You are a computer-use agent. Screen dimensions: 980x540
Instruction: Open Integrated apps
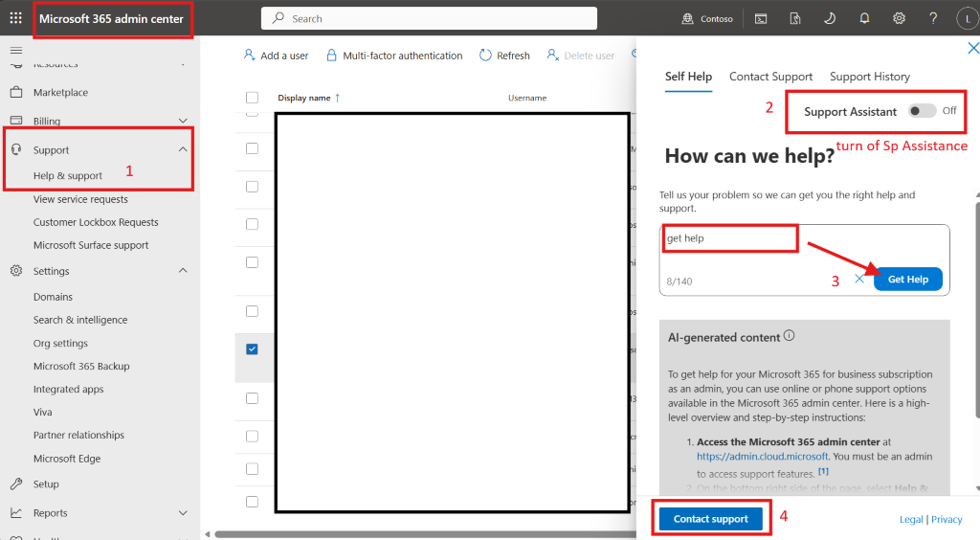[x=68, y=390]
